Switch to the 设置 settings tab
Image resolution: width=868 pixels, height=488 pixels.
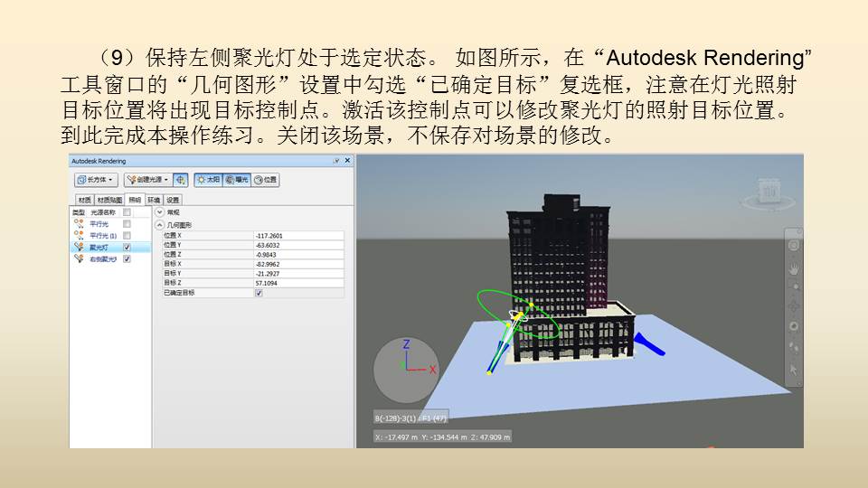173,200
